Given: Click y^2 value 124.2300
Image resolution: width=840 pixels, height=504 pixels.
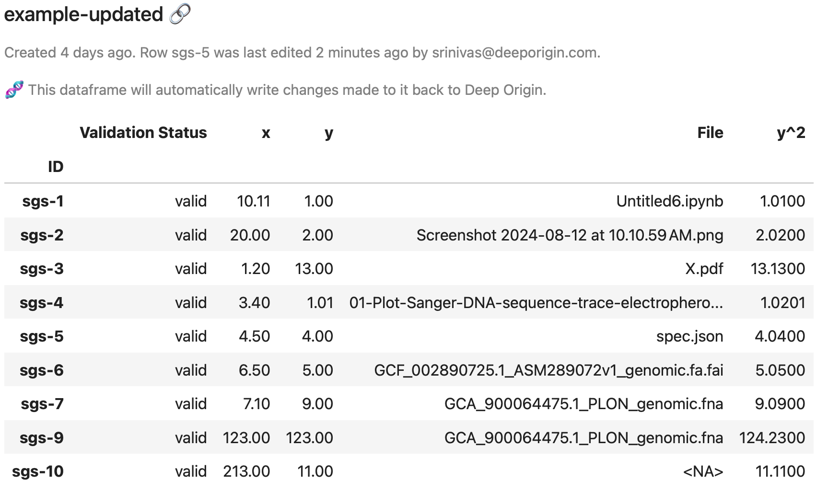Looking at the screenshot, I should coord(772,438).
